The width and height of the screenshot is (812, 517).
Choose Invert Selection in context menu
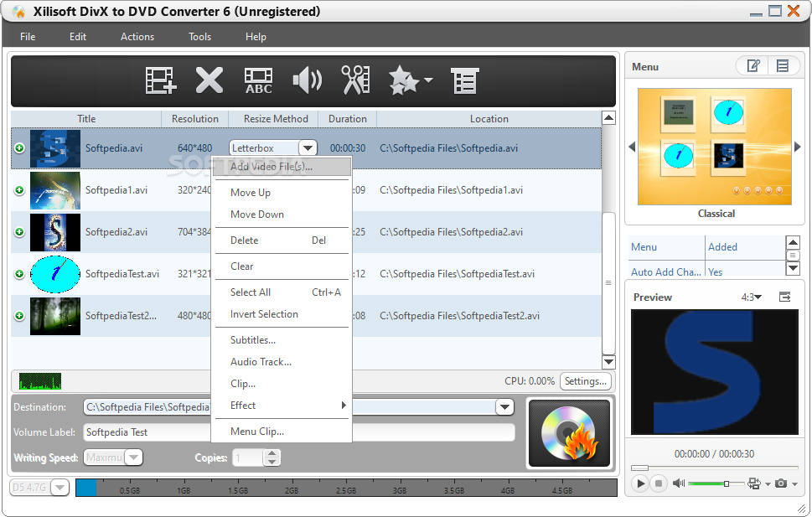click(282, 314)
